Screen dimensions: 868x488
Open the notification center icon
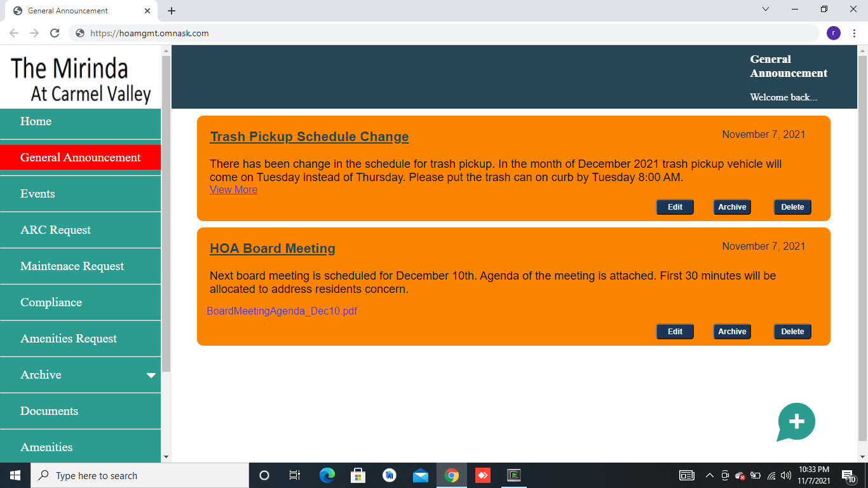tap(848, 475)
